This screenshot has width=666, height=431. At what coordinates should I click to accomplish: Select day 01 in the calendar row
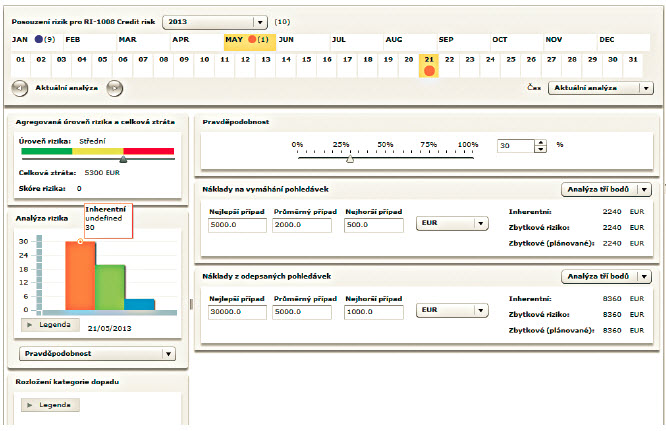coord(20,65)
